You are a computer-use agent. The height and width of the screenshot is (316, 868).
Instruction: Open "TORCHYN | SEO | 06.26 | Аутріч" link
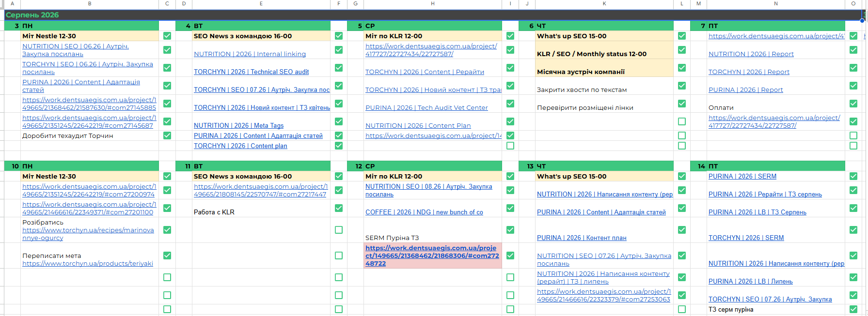click(88, 68)
